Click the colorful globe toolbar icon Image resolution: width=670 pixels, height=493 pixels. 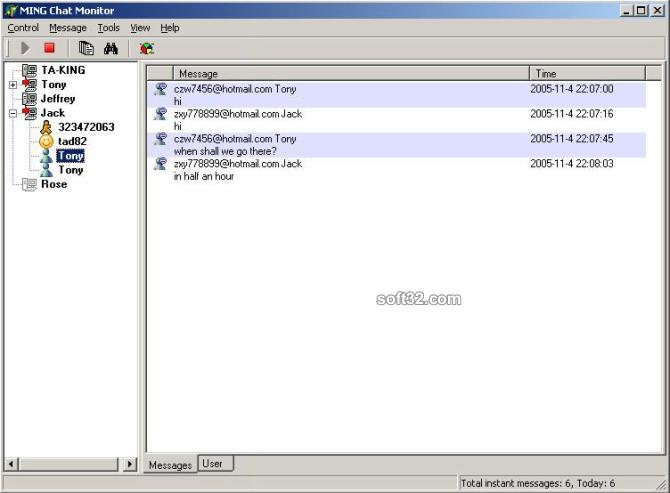coord(147,48)
